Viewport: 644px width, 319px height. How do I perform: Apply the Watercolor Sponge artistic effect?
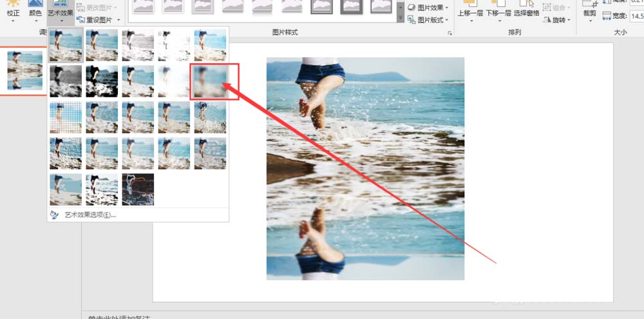[102, 117]
